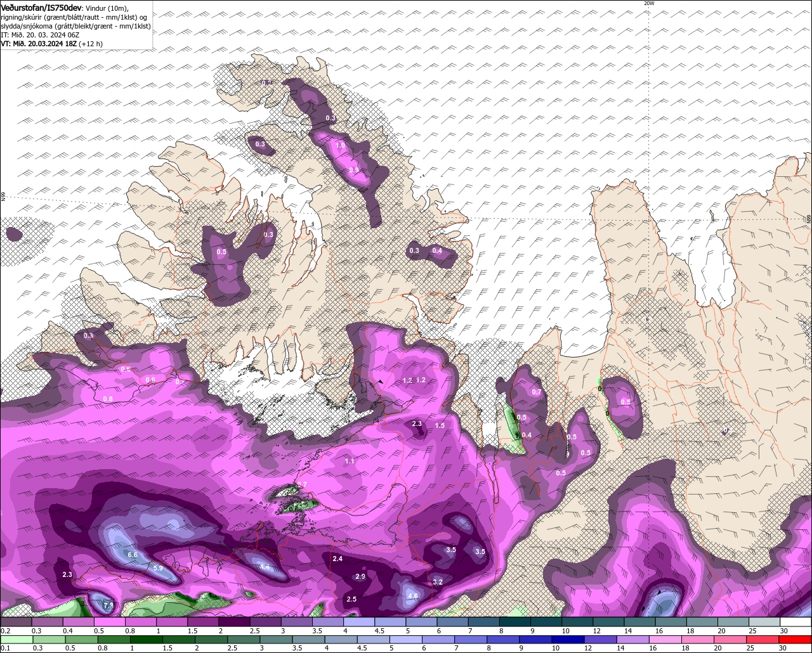Pick the white 30 swatch in upper legend
Image resolution: width=812 pixels, height=653 pixels.
(796, 622)
